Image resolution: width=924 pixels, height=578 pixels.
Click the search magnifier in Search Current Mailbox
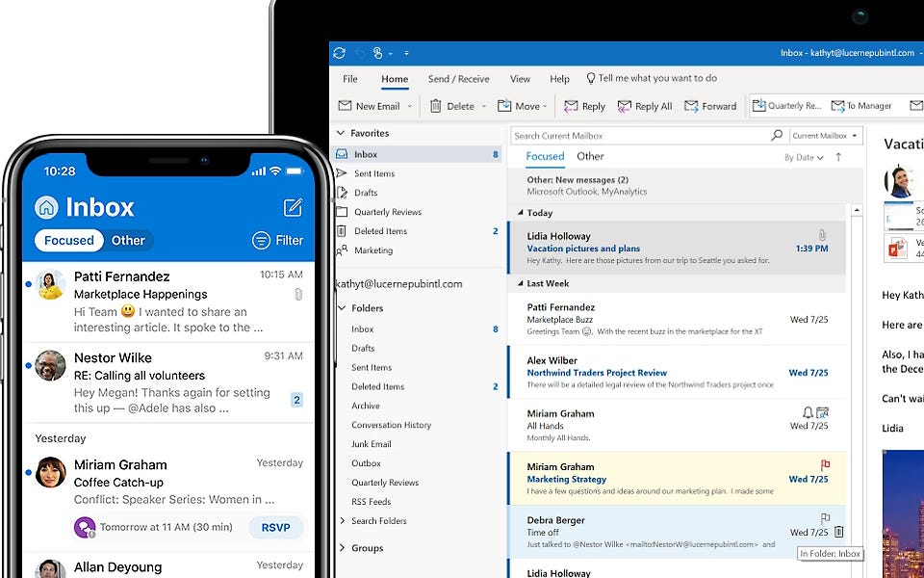776,135
